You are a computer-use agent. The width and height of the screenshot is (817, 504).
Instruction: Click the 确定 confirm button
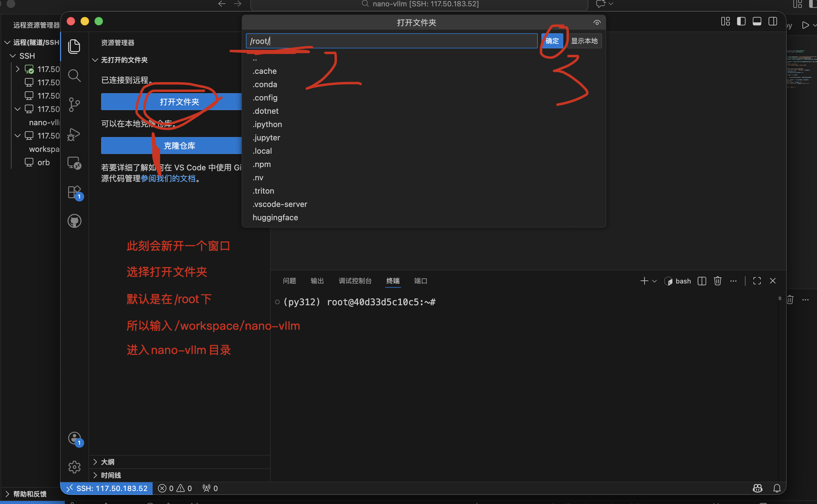[552, 41]
